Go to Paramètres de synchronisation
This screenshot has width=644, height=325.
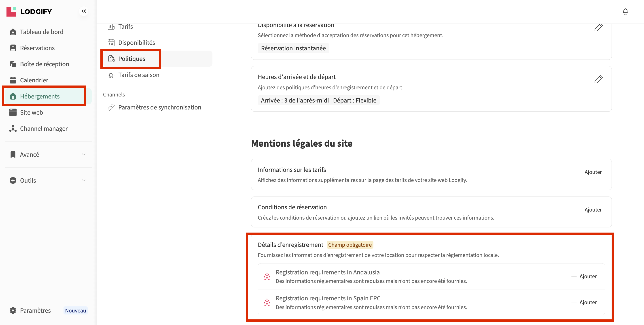pos(159,107)
